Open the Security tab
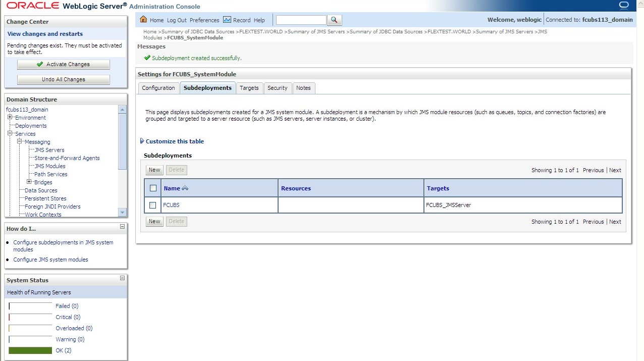 click(x=278, y=88)
